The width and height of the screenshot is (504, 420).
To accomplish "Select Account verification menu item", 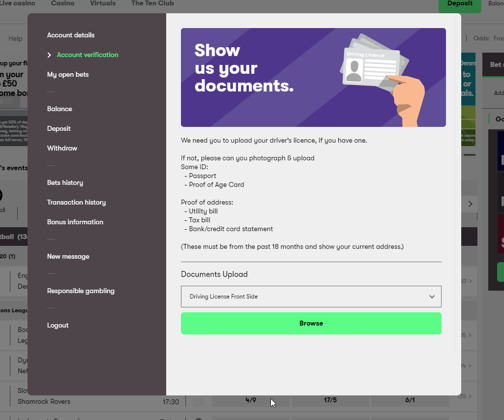I will click(x=88, y=55).
